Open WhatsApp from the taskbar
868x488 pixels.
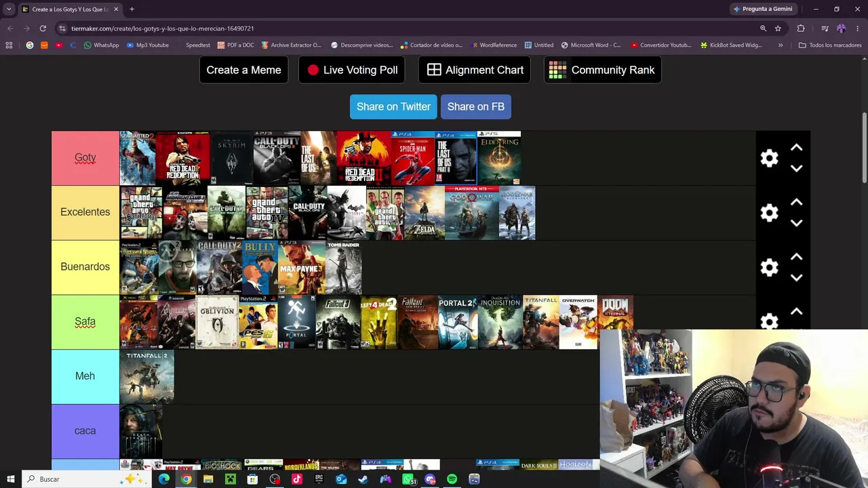(x=408, y=479)
